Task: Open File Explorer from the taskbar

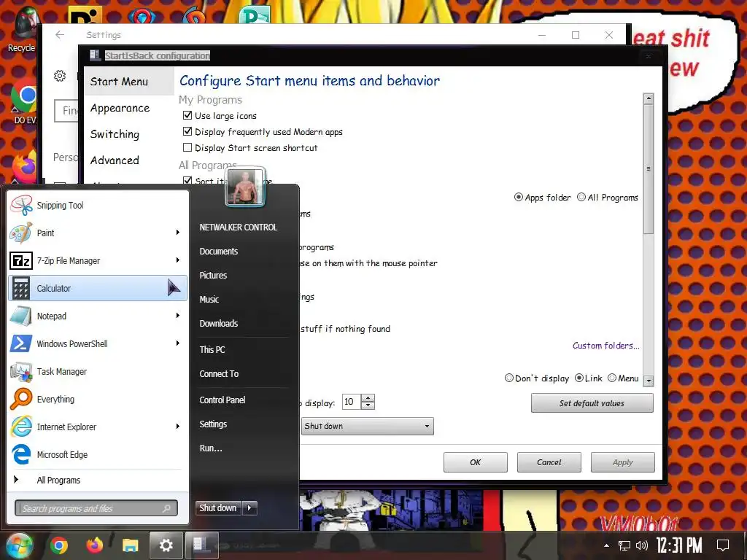Action: (x=130, y=545)
